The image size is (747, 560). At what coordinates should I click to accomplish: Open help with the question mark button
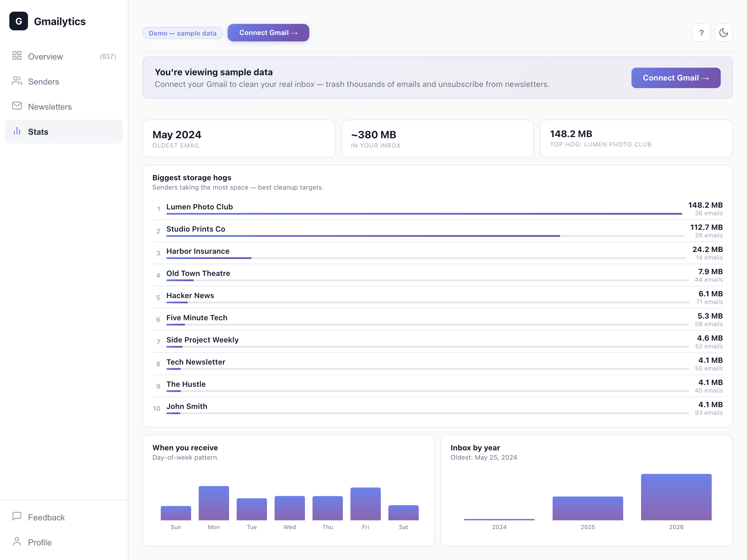point(701,33)
